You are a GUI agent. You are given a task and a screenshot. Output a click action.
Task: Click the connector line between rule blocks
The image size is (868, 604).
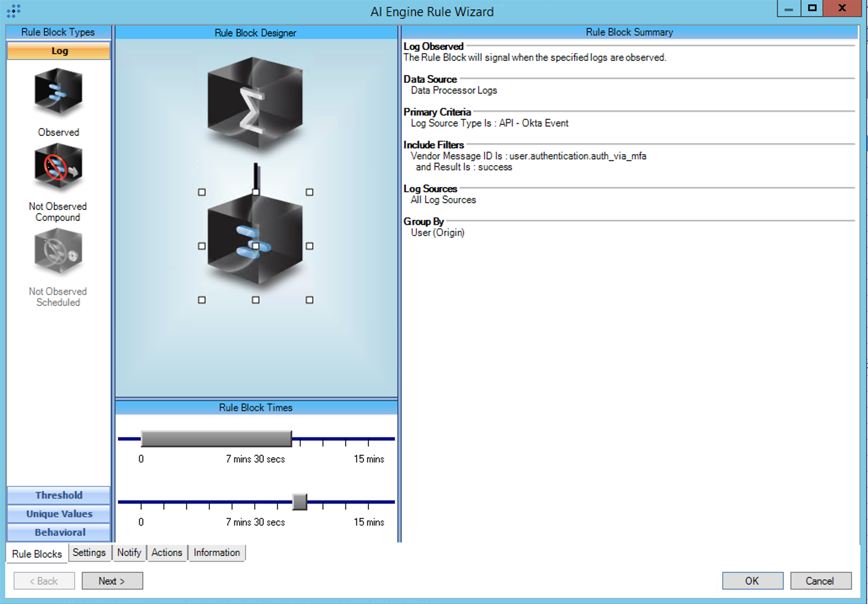pyautogui.click(x=256, y=176)
